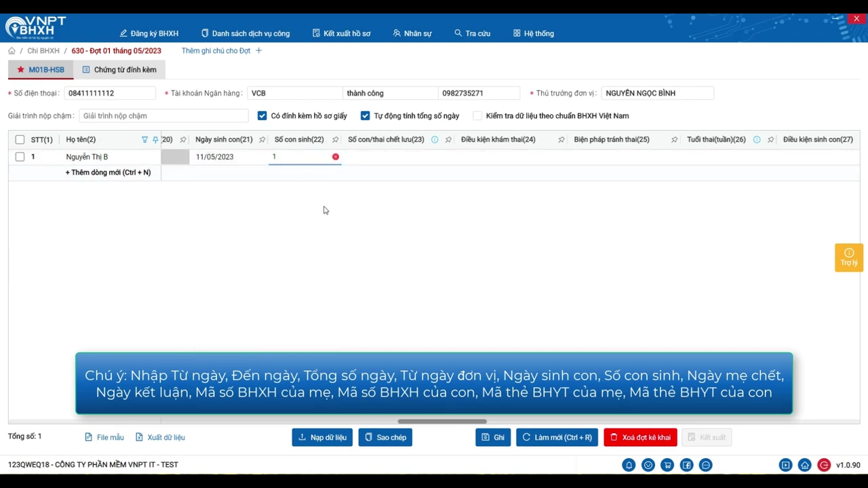Open the Đăng ký BHXH menu
Screen dimensions: 868x488
149,33
